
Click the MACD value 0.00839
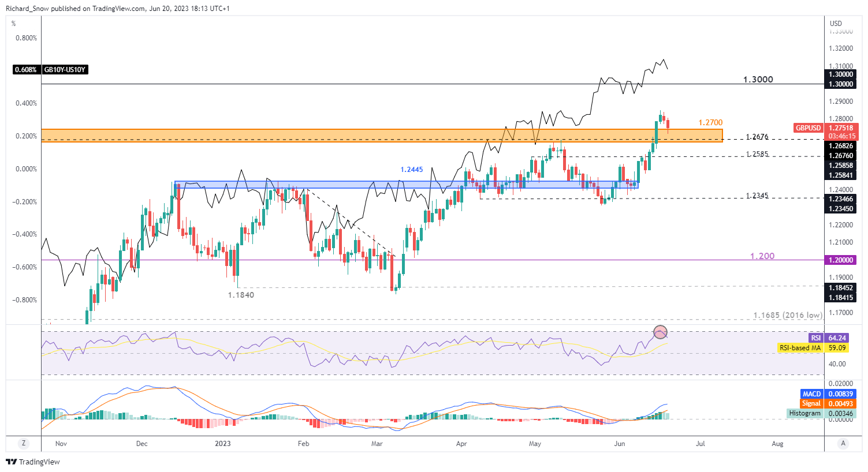click(x=841, y=394)
